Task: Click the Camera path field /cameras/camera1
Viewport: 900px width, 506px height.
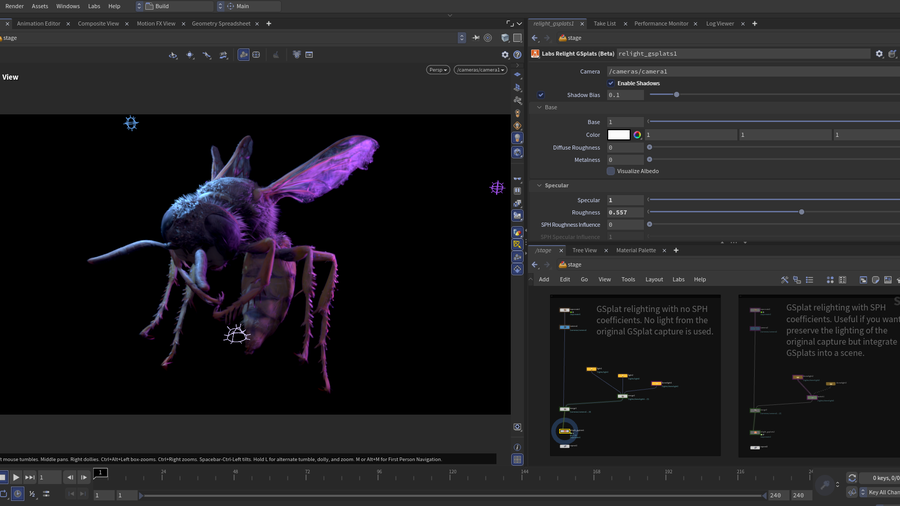Action: point(753,71)
